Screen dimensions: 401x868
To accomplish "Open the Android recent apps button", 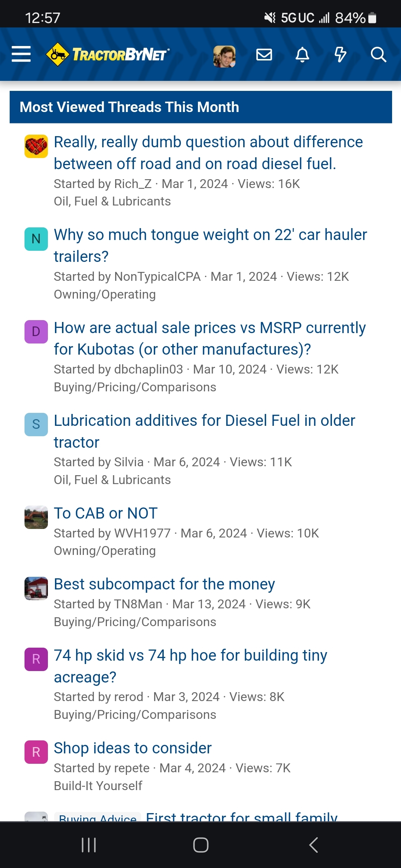I will [89, 845].
